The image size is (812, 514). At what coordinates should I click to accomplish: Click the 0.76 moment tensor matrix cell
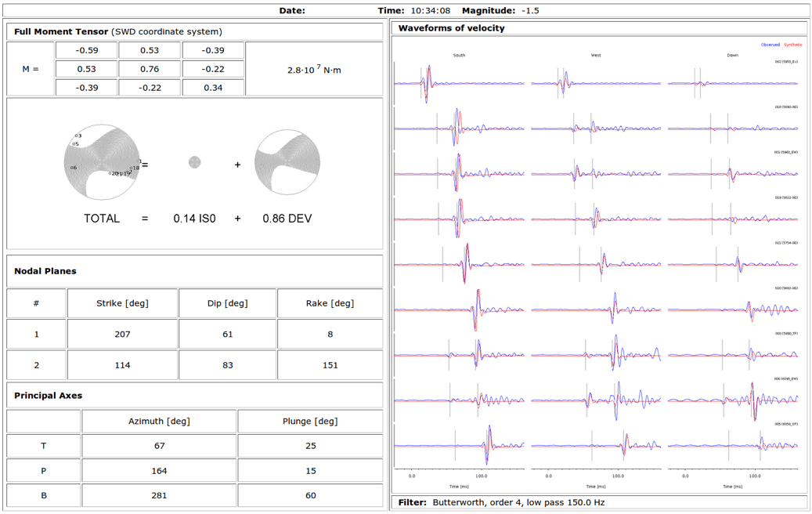pyautogui.click(x=150, y=69)
